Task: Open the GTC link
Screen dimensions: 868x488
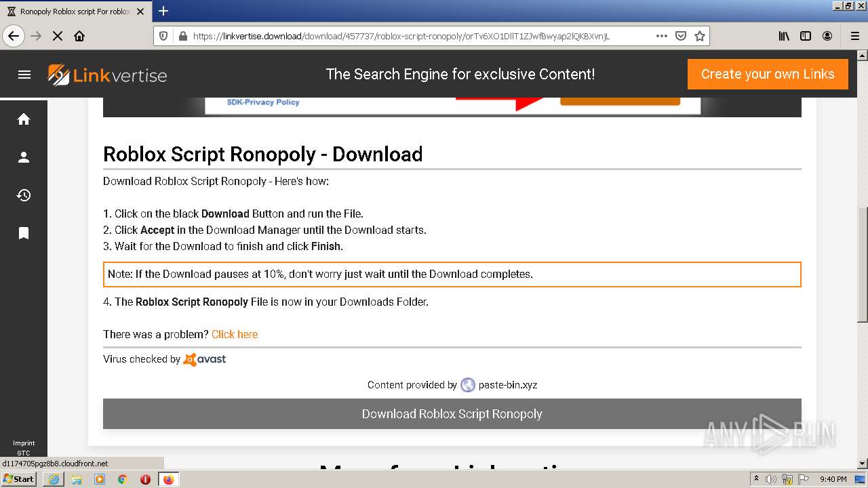Action: click(x=24, y=453)
